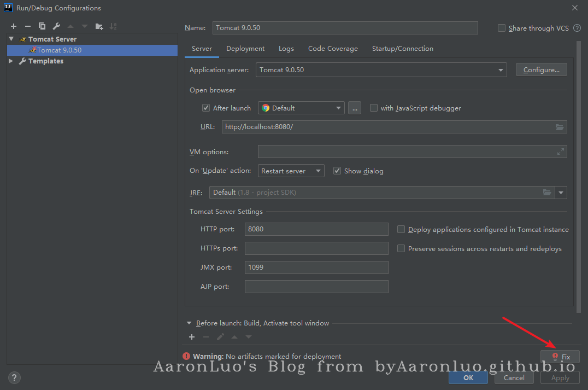Image resolution: width=588 pixels, height=390 pixels.
Task: Copy the selected configuration
Action: tap(42, 26)
